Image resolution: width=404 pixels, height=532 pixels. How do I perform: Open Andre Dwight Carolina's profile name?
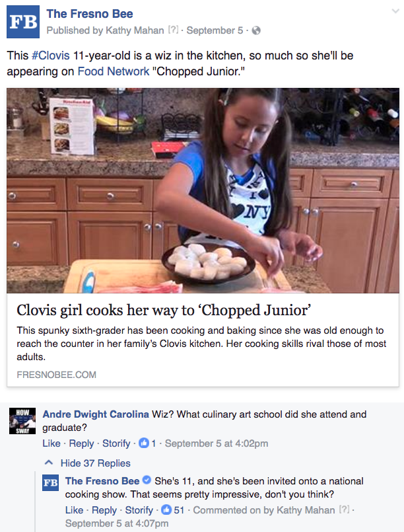click(x=96, y=414)
